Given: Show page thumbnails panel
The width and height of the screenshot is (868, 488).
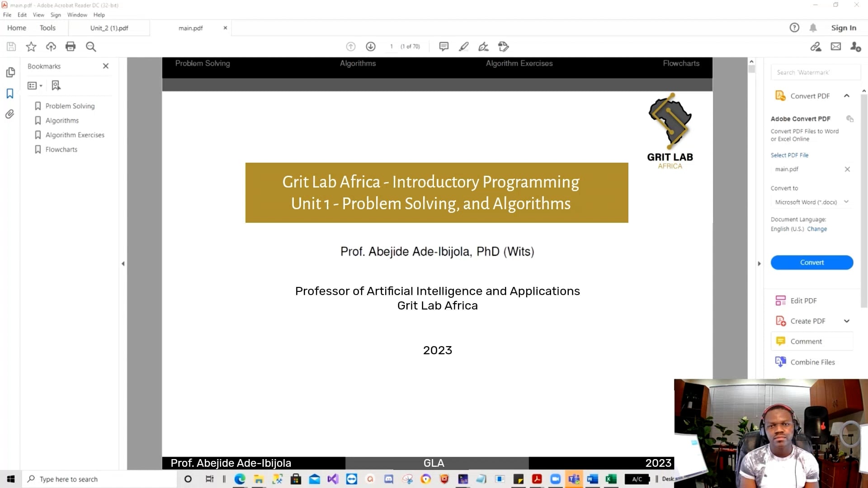Looking at the screenshot, I should [x=10, y=72].
